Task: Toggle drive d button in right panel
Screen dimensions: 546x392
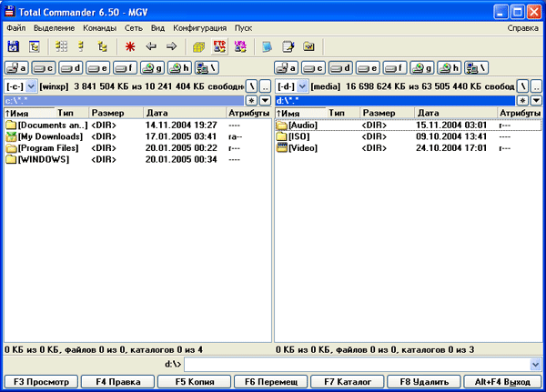Action: pos(340,68)
